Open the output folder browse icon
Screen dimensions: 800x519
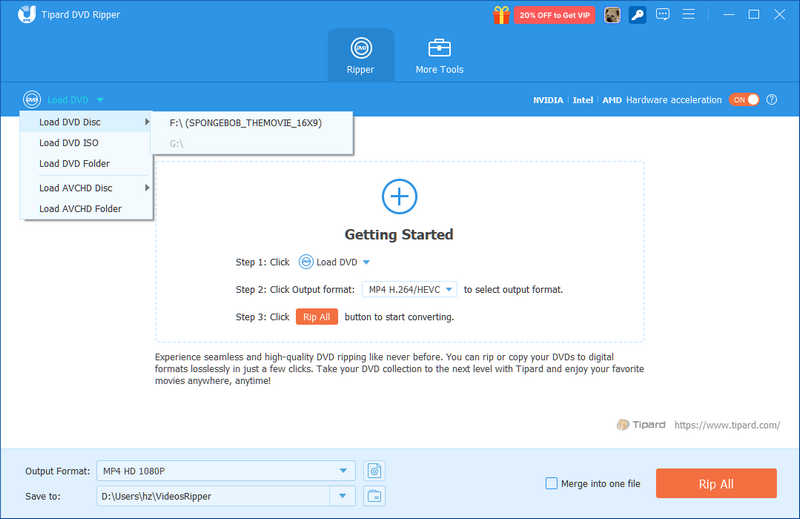(374, 496)
